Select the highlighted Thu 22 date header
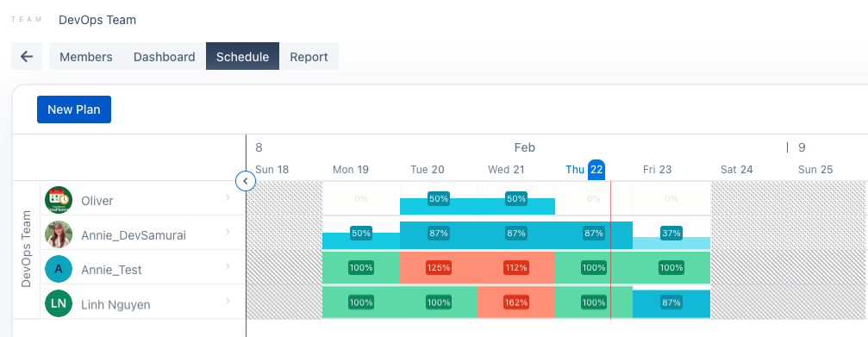The width and height of the screenshot is (868, 337). [x=584, y=169]
